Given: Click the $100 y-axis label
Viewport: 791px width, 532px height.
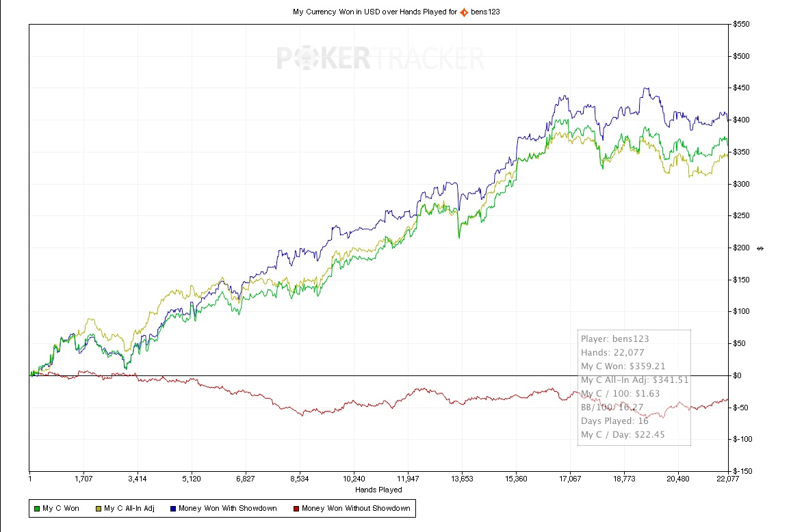Looking at the screenshot, I should click(741, 312).
